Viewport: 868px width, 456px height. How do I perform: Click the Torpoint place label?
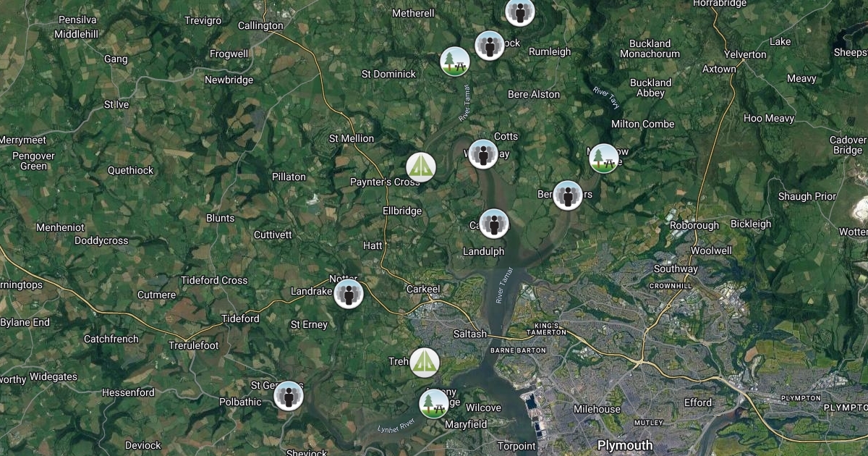coord(516,446)
